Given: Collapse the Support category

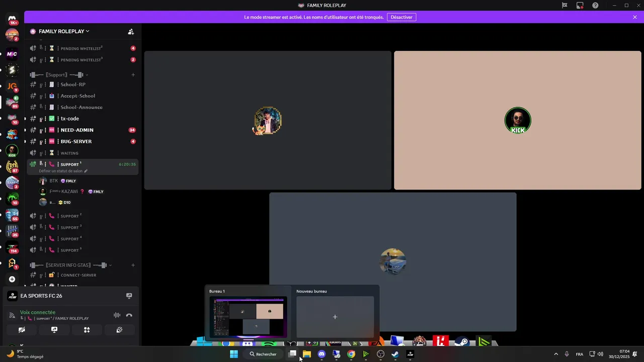Looking at the screenshot, I should [58, 75].
